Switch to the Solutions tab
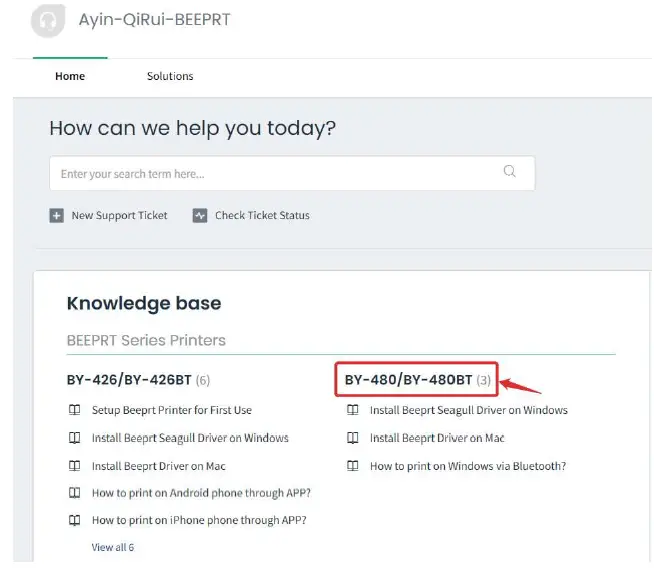654x571 pixels. (x=170, y=76)
